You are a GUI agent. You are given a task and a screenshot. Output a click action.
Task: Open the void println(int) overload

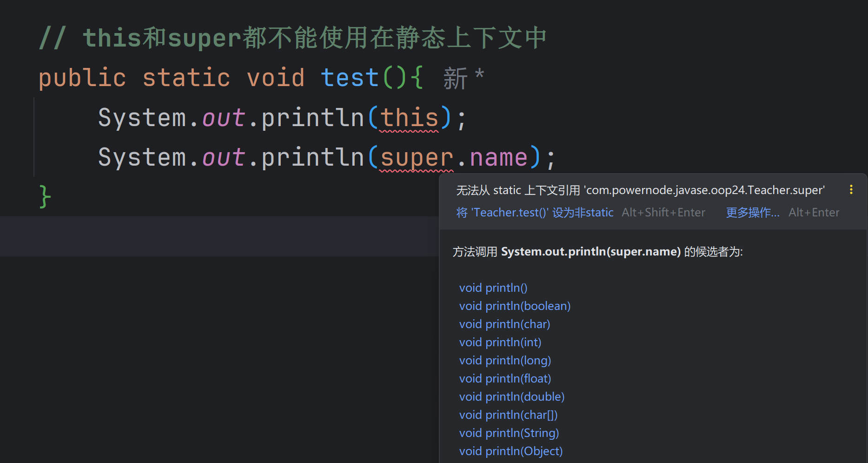[500, 342]
